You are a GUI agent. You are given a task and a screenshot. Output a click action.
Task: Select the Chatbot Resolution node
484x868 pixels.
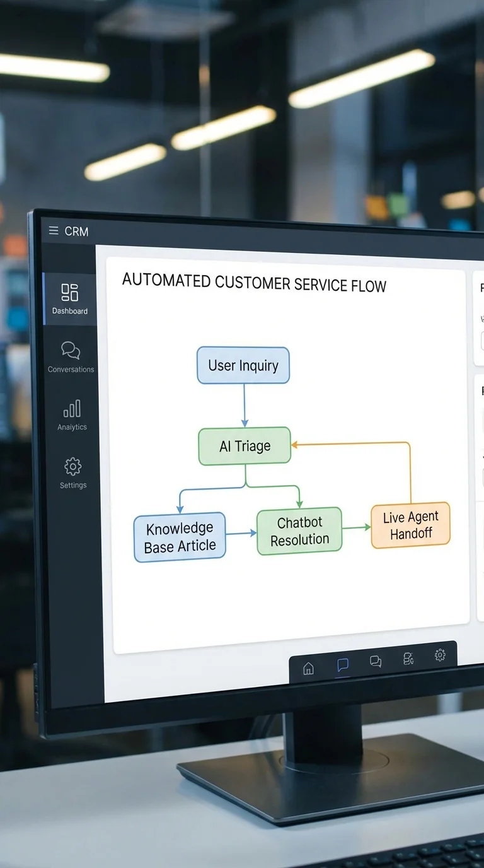click(x=299, y=531)
